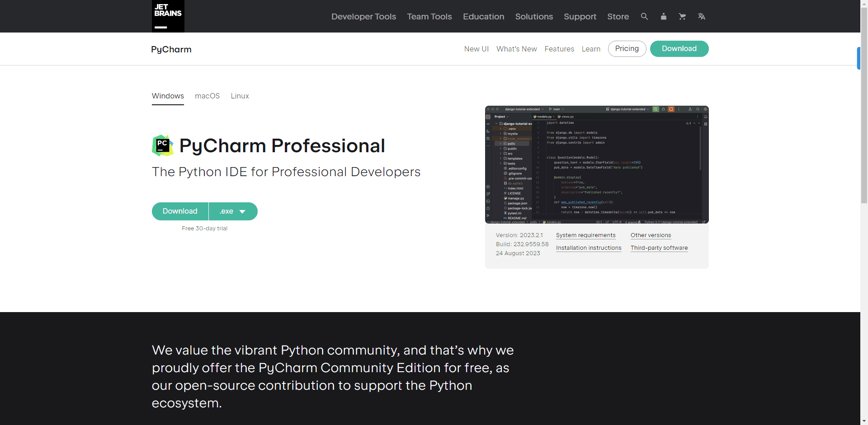Open Developer Tools menu
The image size is (868, 425).
point(363,16)
